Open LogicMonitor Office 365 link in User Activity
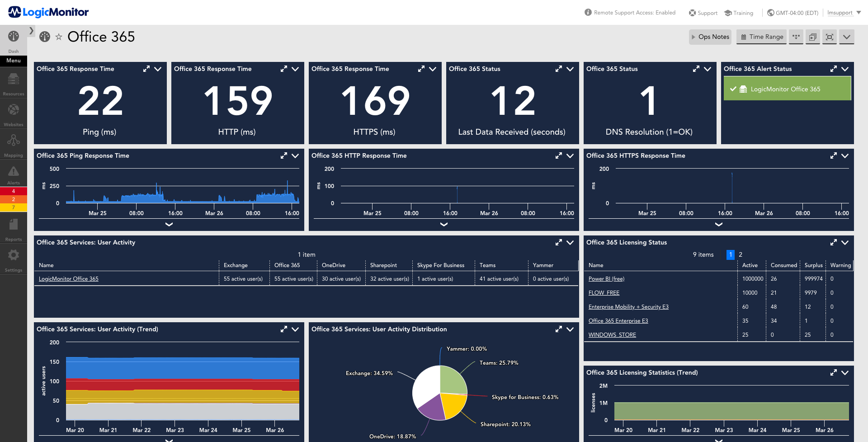The image size is (868, 442). pyautogui.click(x=69, y=279)
